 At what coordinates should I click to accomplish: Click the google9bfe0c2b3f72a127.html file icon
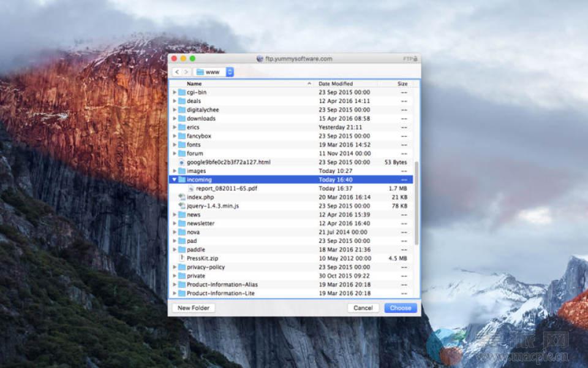pos(181,162)
